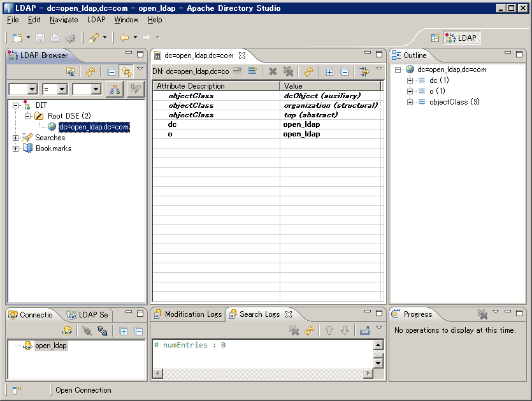Toggle Link with Editor in LDAP Browser

(127, 71)
